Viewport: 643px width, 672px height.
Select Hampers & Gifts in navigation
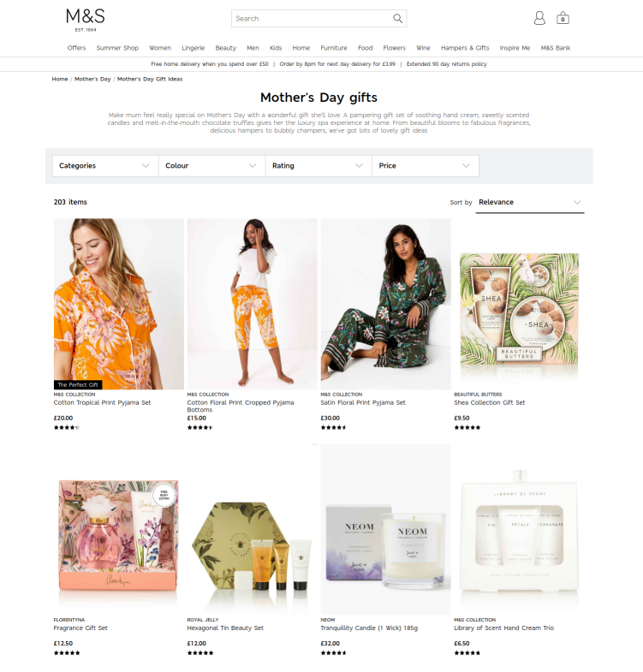point(465,48)
